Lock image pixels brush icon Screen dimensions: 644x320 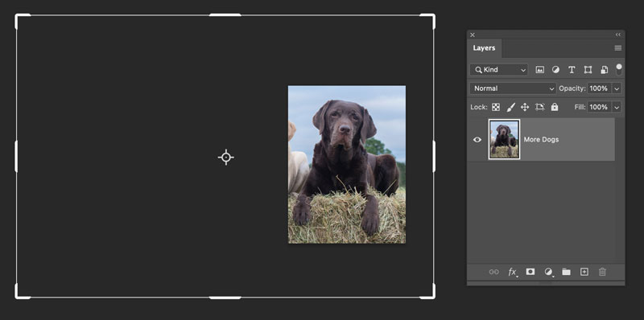pos(510,107)
